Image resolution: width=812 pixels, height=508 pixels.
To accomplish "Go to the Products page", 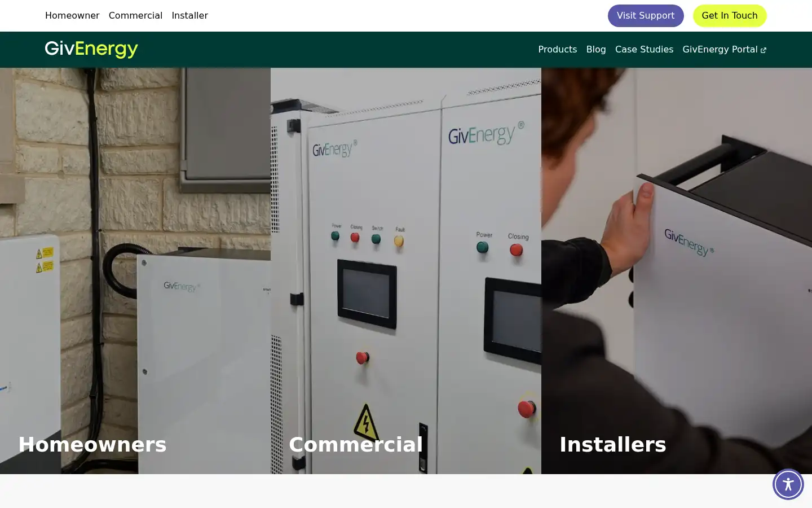I will click(x=557, y=50).
